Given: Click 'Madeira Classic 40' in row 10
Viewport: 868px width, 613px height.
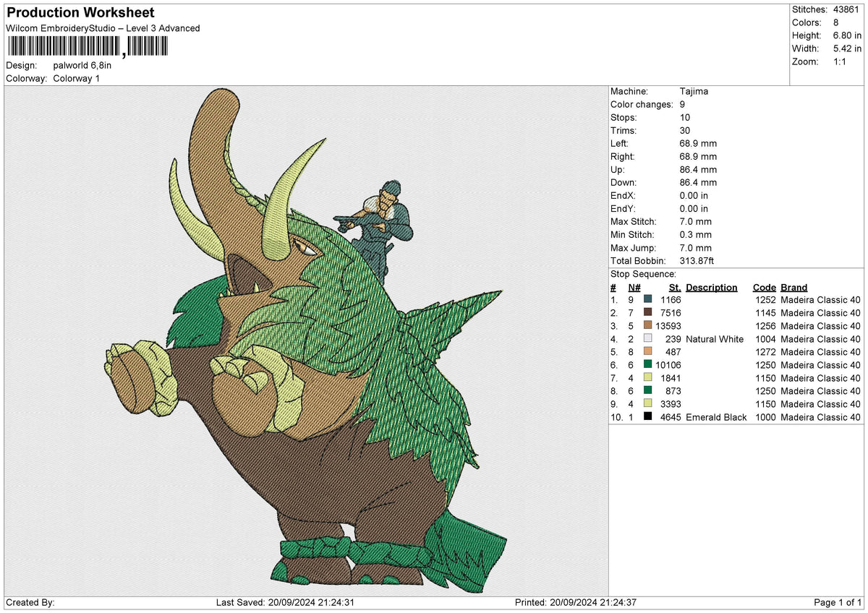Looking at the screenshot, I should pos(820,417).
